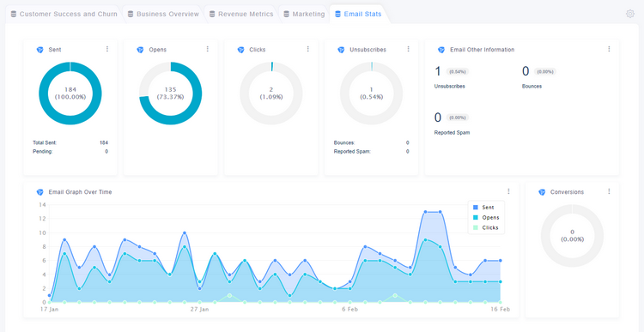The width and height of the screenshot is (644, 332).
Task: Open the Opens widget three-dot menu
Action: [208, 49]
